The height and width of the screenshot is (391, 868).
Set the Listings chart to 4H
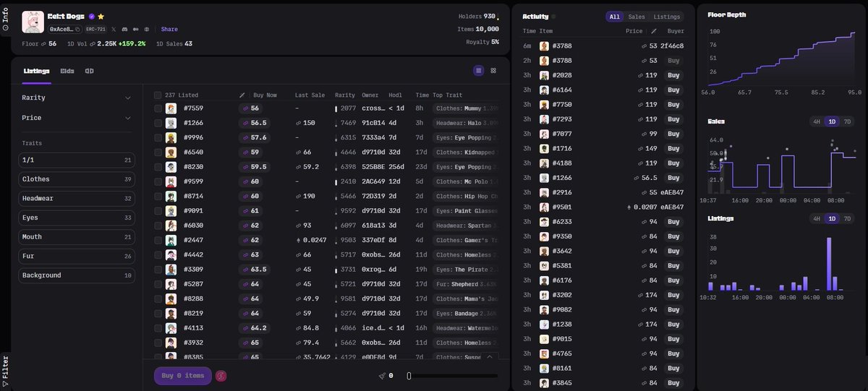(x=817, y=218)
